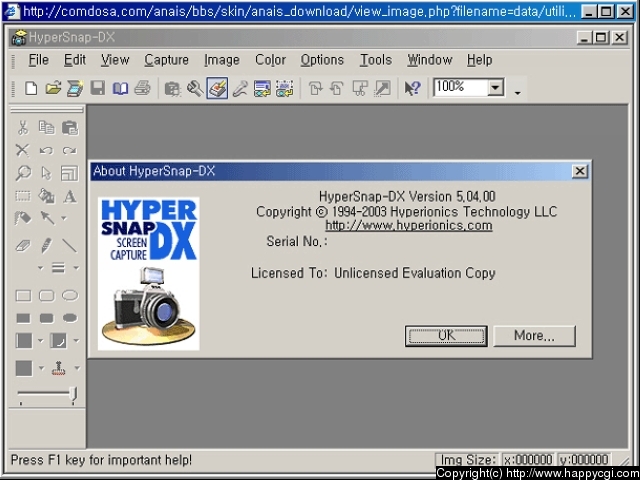Click the context-sensitive help arrow icon

tap(412, 88)
